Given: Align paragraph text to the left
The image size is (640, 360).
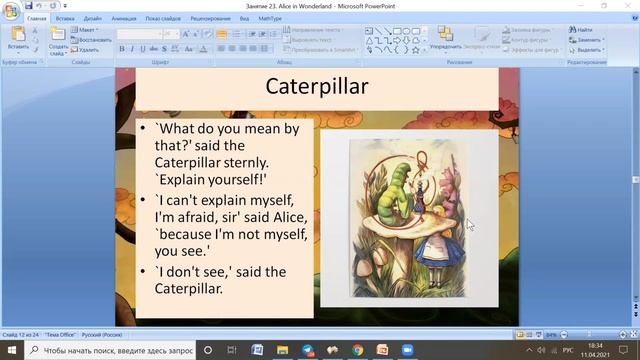Looking at the screenshot, I should (x=221, y=49).
